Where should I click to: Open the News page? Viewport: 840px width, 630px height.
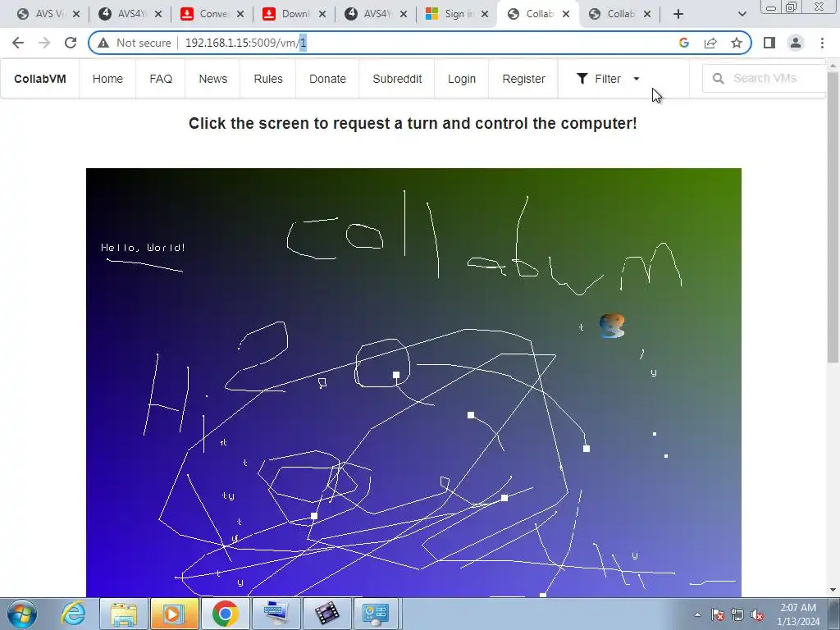pos(213,79)
